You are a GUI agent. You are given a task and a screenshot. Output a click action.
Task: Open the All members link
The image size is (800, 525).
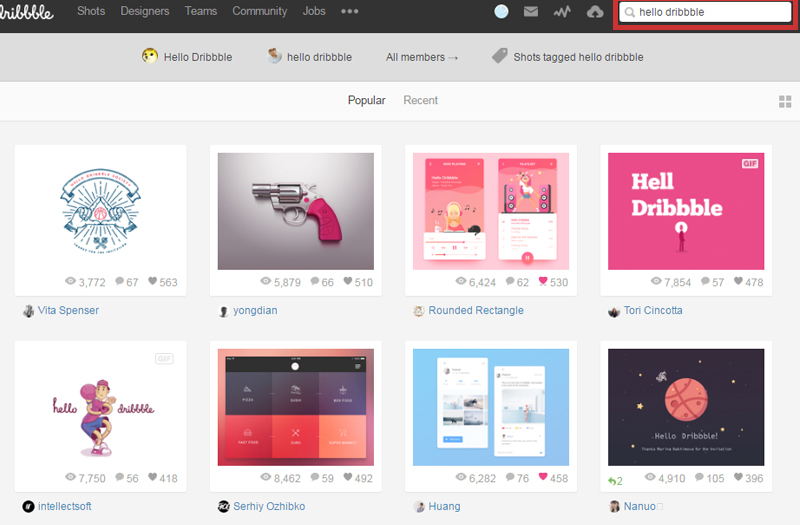click(421, 57)
